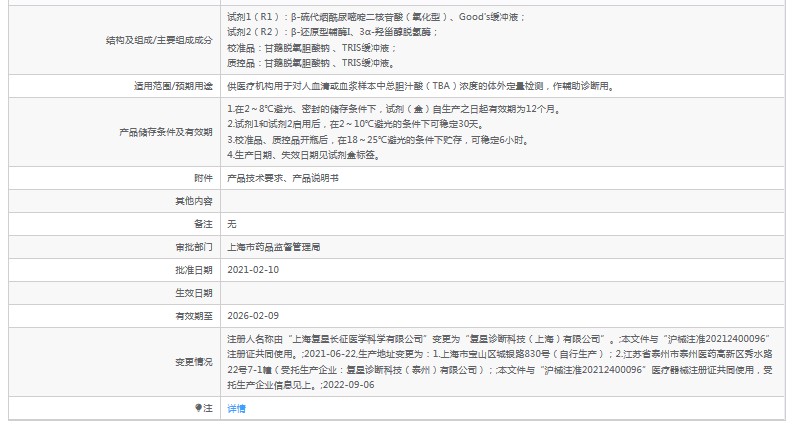Click the 有效期至 row label

coord(194,316)
